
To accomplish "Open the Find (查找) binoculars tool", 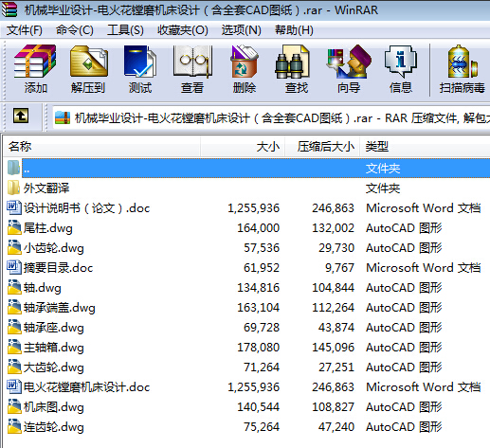I will click(292, 62).
